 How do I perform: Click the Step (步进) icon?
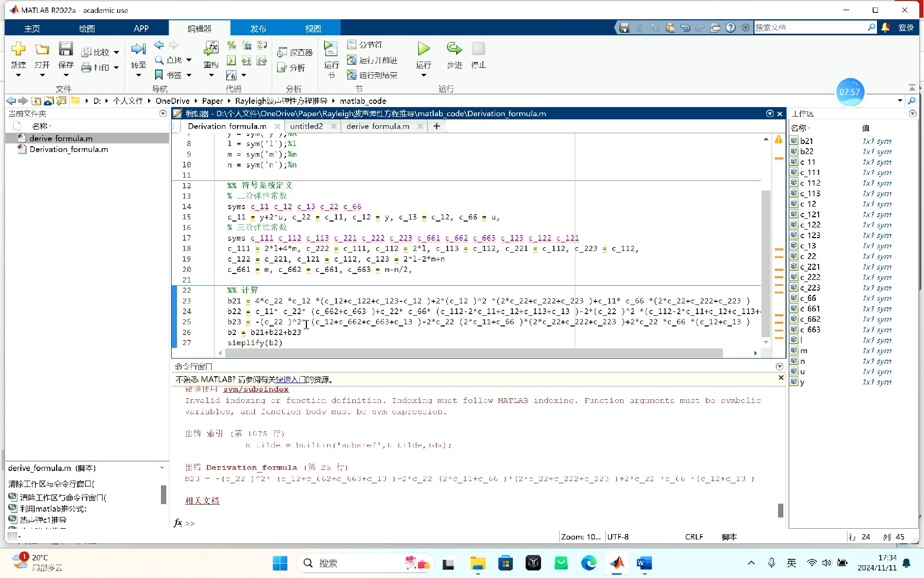(454, 49)
